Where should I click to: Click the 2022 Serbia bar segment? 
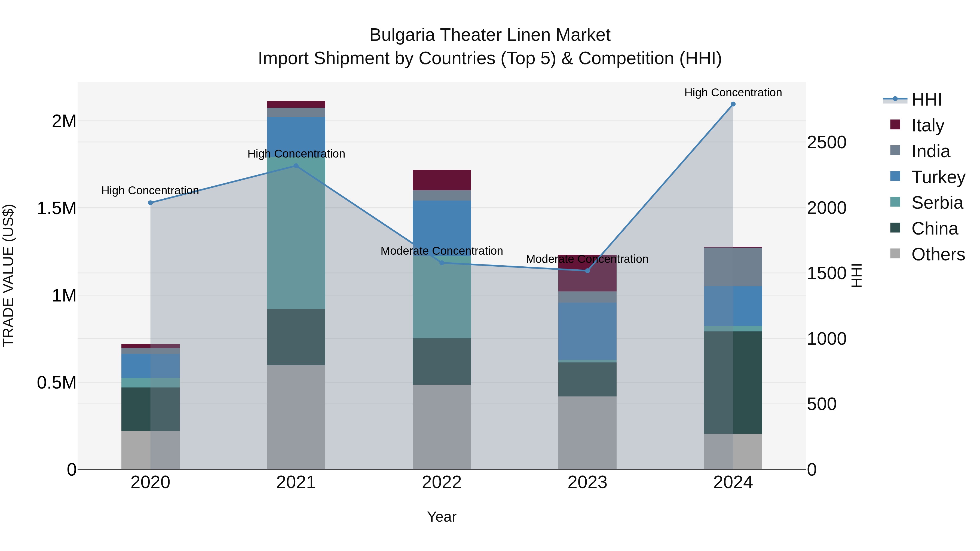pos(442,297)
